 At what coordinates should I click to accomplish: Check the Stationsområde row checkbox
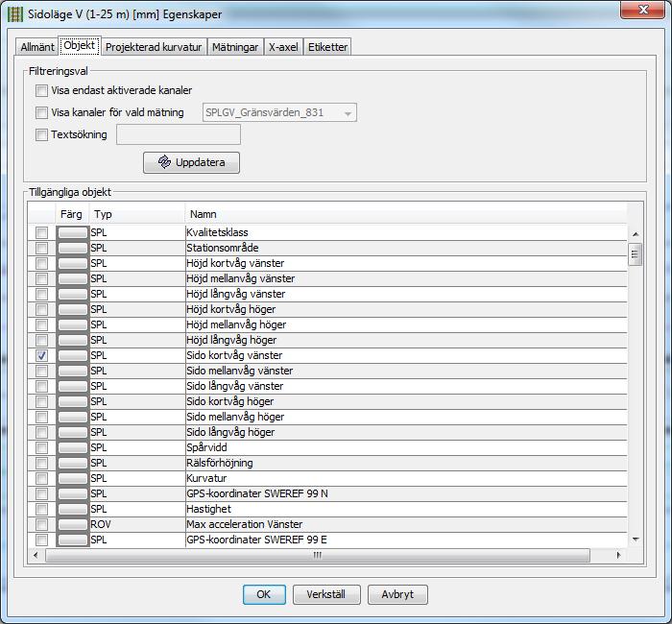(41, 248)
